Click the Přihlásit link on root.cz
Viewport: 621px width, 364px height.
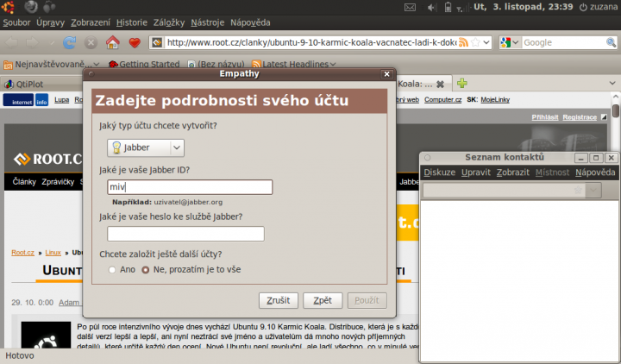pyautogui.click(x=545, y=117)
